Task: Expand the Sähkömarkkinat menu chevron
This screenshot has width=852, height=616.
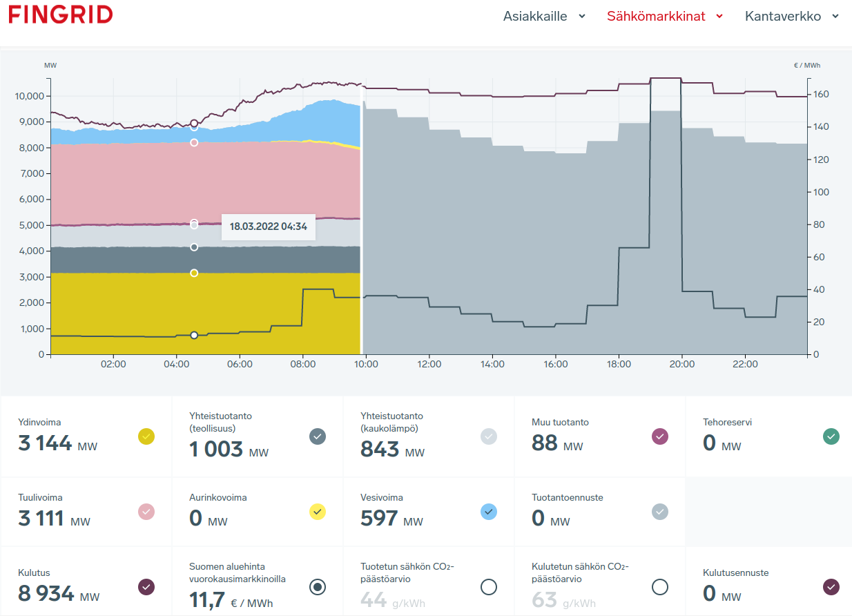Action: coord(719,17)
